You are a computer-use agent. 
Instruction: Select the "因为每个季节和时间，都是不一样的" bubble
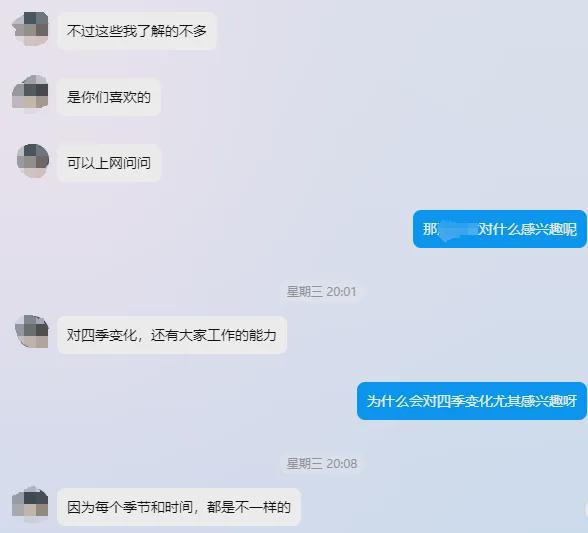coord(179,507)
